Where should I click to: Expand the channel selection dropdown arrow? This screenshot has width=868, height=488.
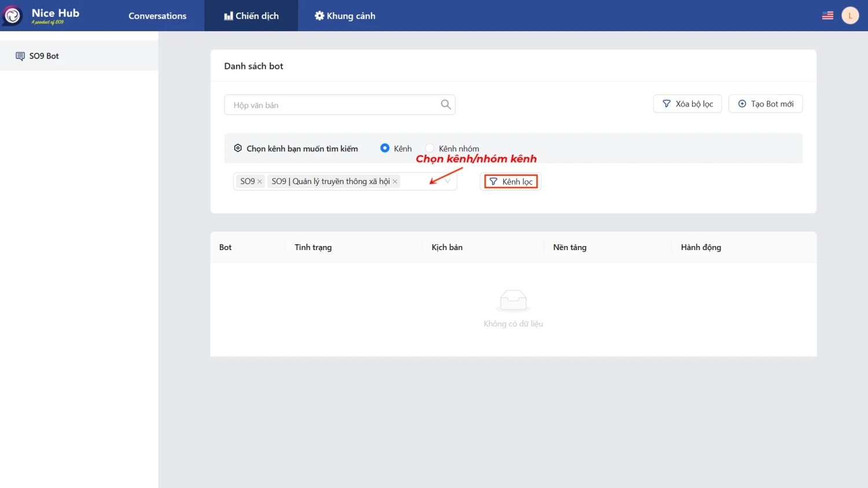click(447, 181)
